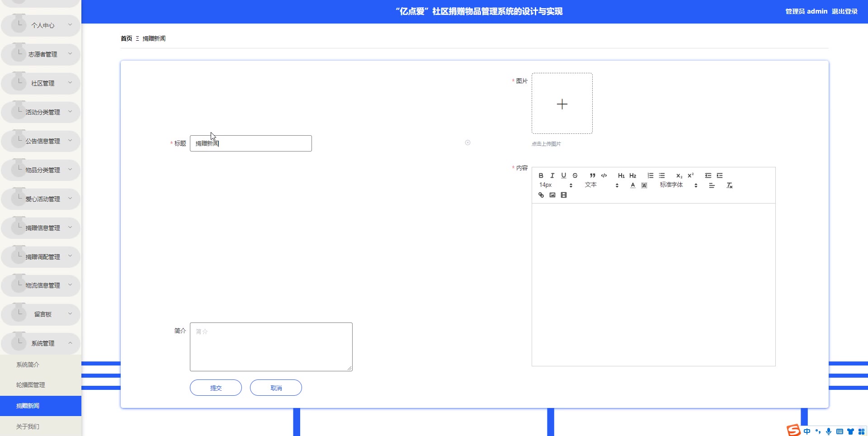Viewport: 868px width, 436px height.
Task: Insert a blockquote in the editor
Action: point(592,175)
